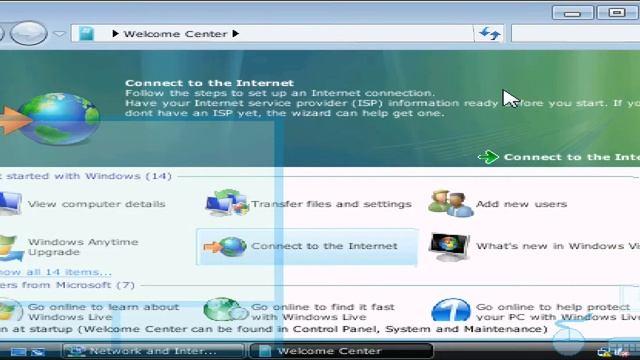Click the learn about Windows Live icon
This screenshot has height=360, width=640.
pos(11,311)
